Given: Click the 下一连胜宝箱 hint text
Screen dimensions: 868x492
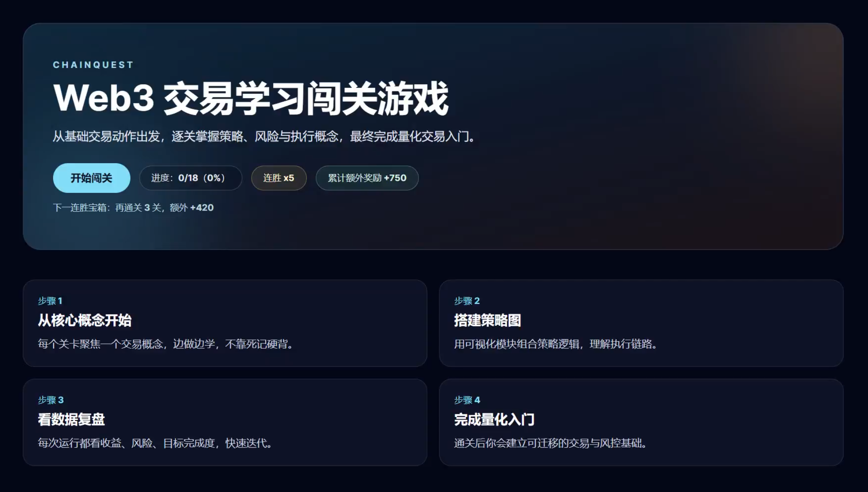Looking at the screenshot, I should pyautogui.click(x=133, y=208).
